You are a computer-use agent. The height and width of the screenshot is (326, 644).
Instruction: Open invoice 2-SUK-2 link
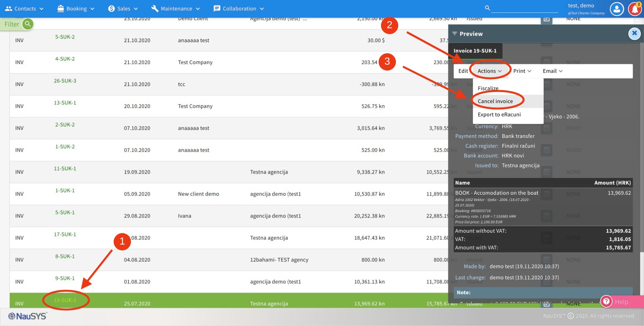pyautogui.click(x=65, y=125)
